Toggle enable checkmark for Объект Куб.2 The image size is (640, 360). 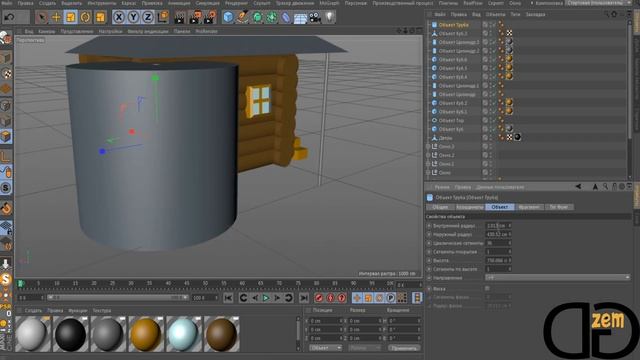pyautogui.click(x=493, y=103)
